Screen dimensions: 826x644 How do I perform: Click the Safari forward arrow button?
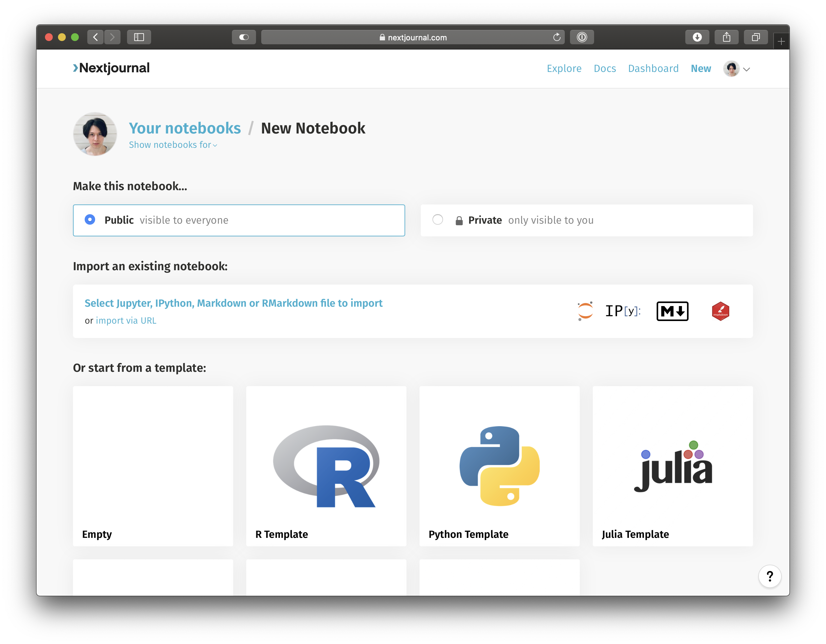point(112,37)
